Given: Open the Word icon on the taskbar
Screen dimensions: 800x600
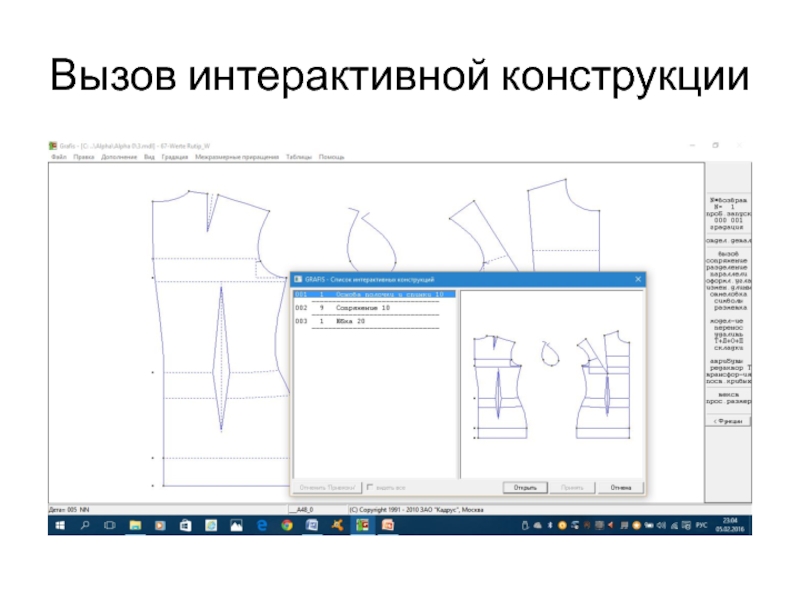Looking at the screenshot, I should point(312,526).
